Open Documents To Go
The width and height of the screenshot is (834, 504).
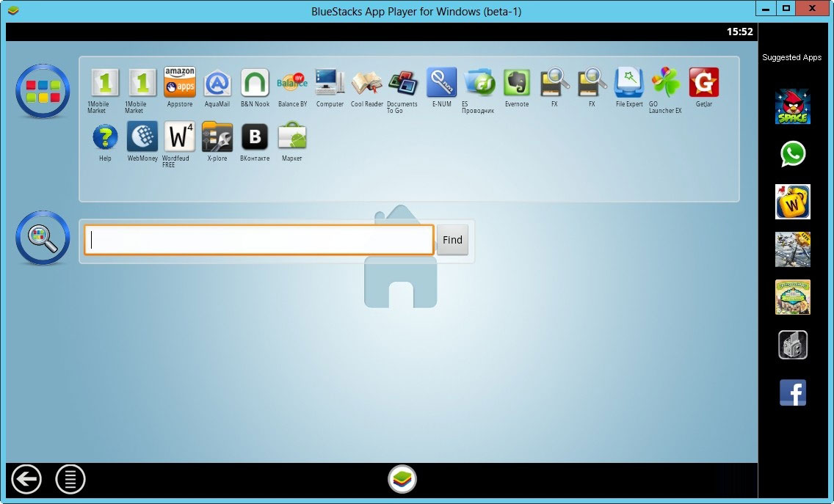403,82
